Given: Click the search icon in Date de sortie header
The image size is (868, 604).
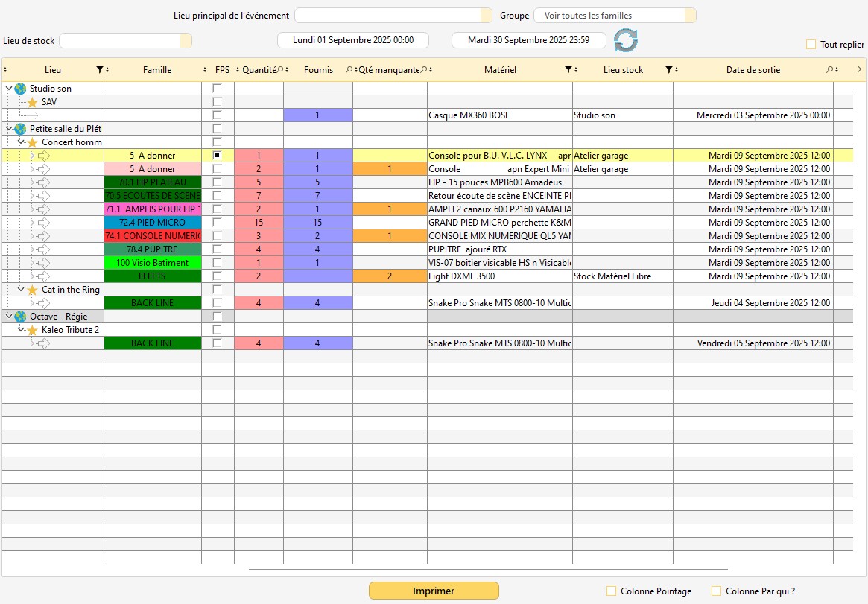Looking at the screenshot, I should [829, 70].
